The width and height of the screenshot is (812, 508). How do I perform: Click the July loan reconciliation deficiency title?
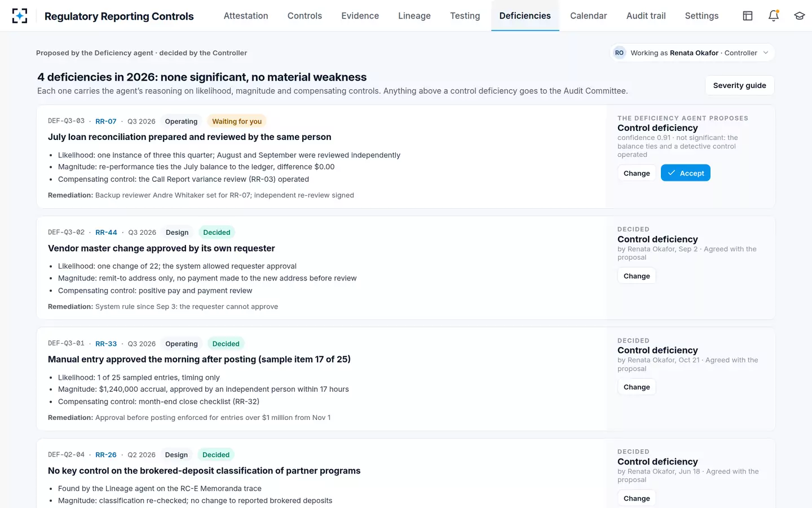(189, 137)
